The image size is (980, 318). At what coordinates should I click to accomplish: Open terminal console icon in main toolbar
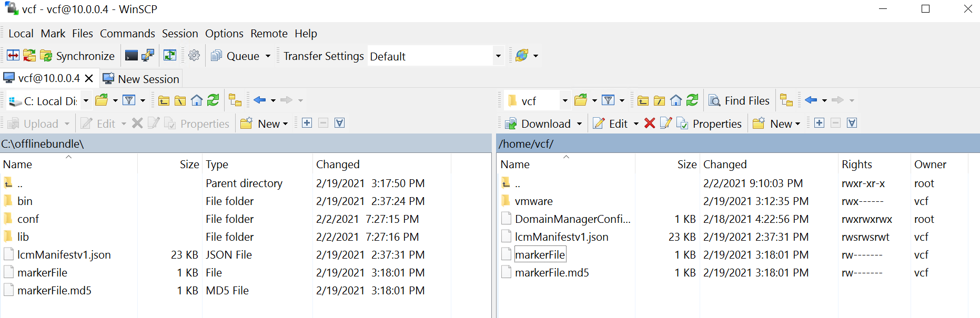pyautogui.click(x=131, y=56)
